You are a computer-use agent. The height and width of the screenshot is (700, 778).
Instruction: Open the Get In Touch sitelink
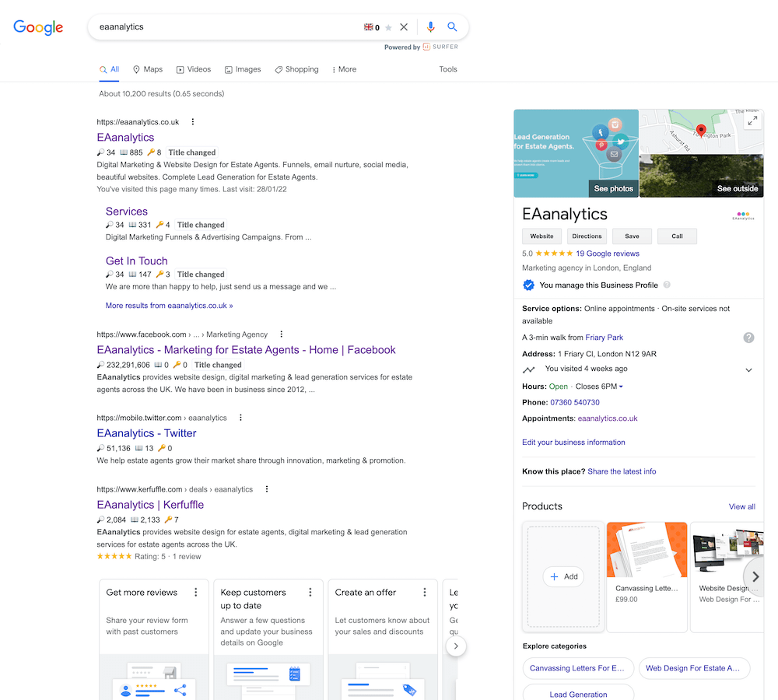click(x=136, y=261)
